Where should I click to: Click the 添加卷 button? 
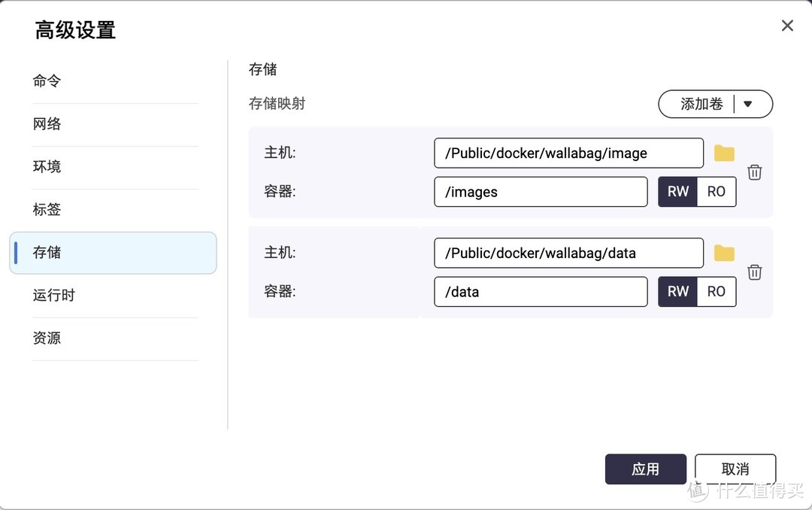(701, 105)
